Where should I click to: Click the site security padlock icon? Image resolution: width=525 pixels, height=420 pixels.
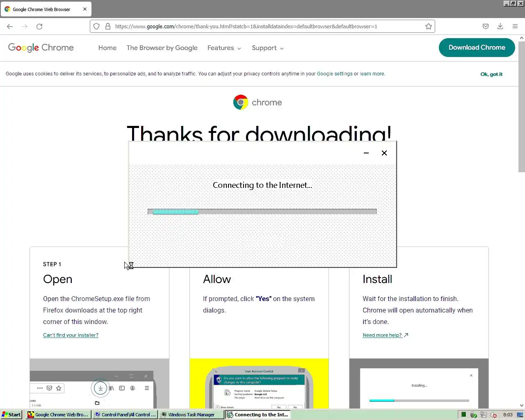pyautogui.click(x=108, y=26)
